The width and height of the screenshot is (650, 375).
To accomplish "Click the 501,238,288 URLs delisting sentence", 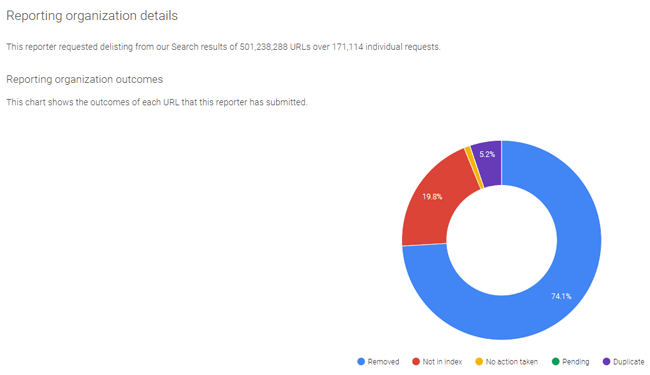I will pyautogui.click(x=223, y=47).
